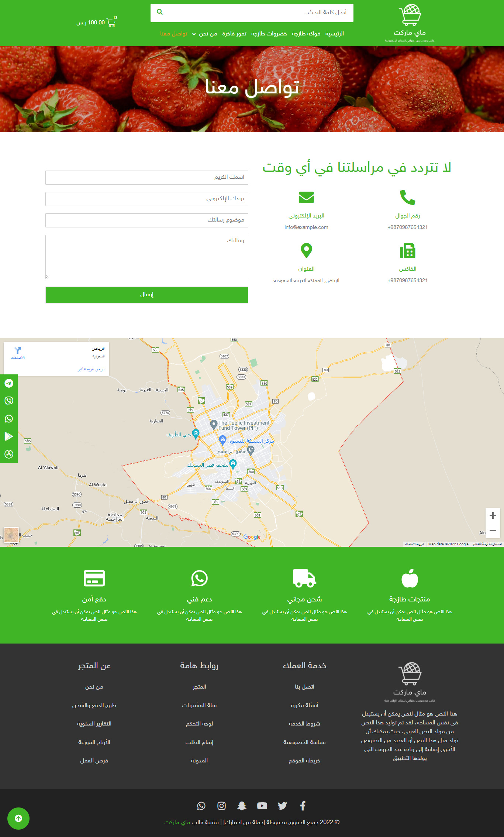Click the App Store side icon
Viewport: 504px width, 837px height.
pyautogui.click(x=9, y=454)
